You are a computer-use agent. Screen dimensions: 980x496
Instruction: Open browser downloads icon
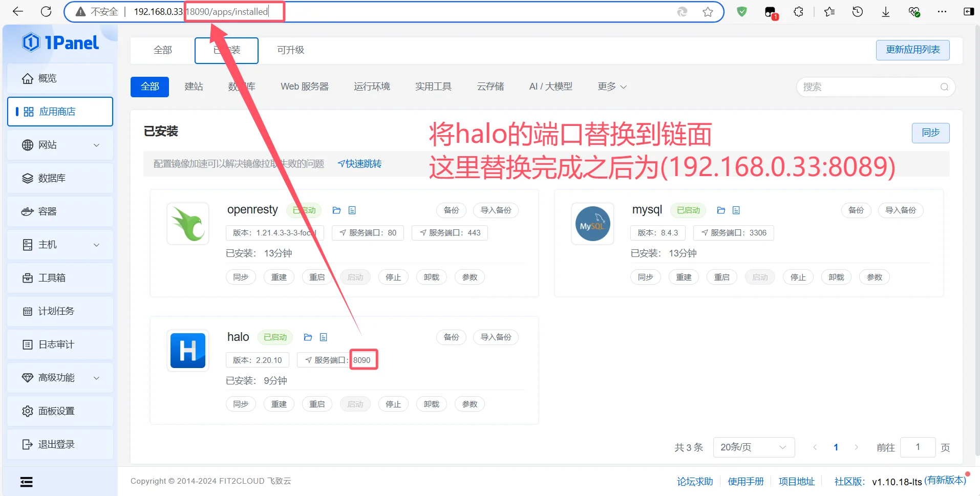click(885, 12)
